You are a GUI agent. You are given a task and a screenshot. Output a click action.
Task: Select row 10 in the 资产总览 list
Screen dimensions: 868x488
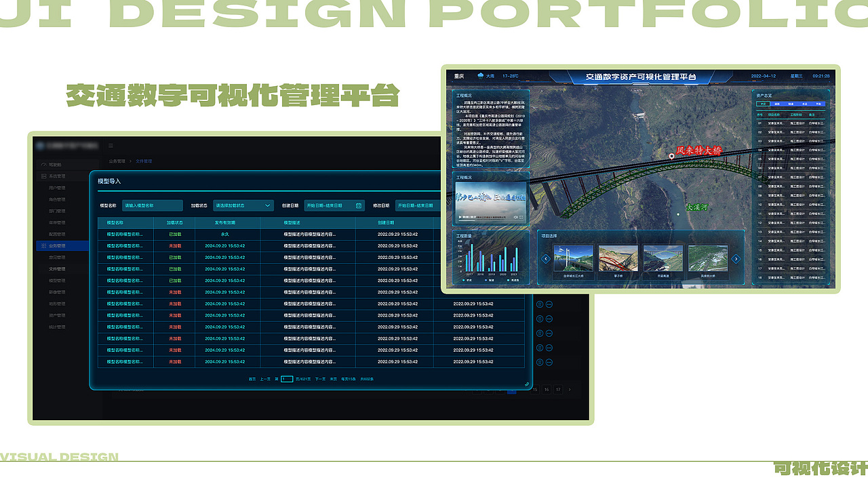(791, 205)
